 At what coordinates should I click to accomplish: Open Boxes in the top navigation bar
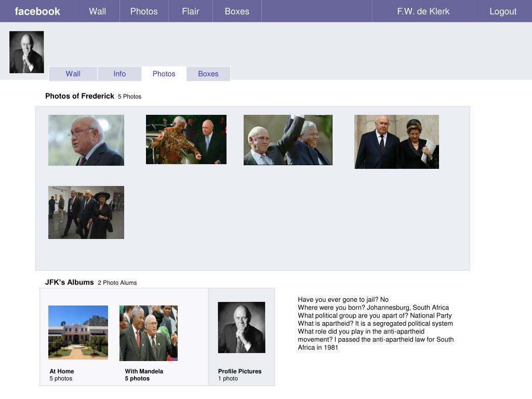(237, 11)
